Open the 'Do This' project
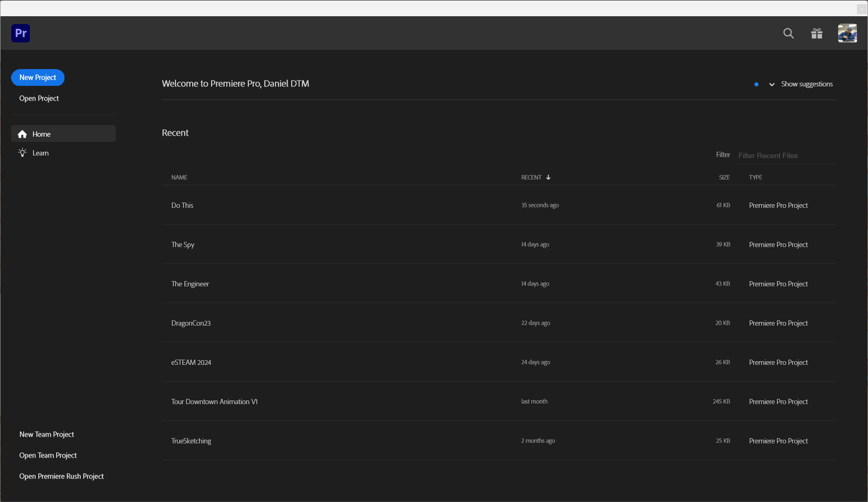The width and height of the screenshot is (868, 502). point(499,205)
